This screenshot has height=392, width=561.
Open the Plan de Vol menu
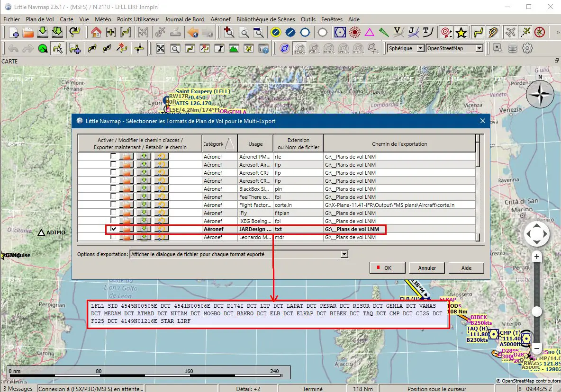pos(40,19)
